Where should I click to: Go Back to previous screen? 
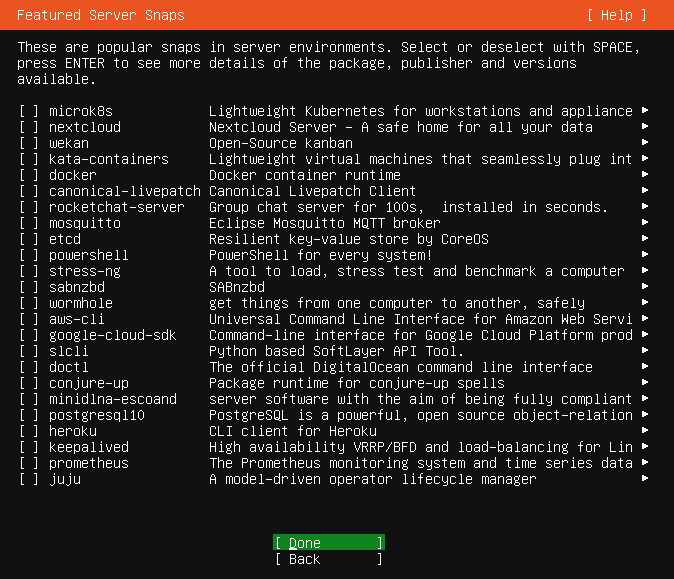click(x=329, y=559)
